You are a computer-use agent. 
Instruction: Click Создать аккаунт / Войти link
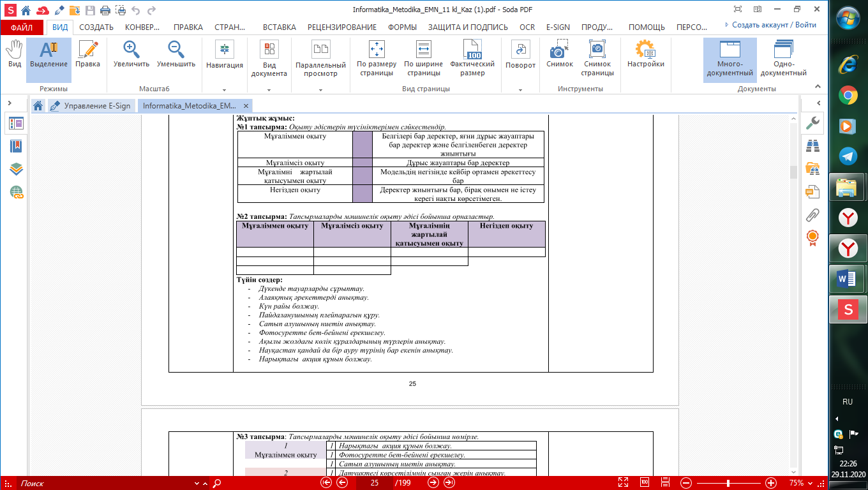(774, 25)
